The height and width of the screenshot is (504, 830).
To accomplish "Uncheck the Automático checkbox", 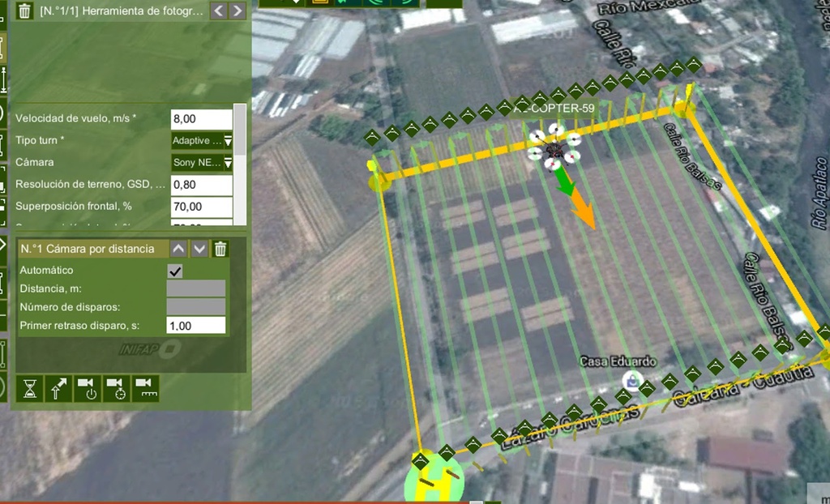I will tap(175, 271).
